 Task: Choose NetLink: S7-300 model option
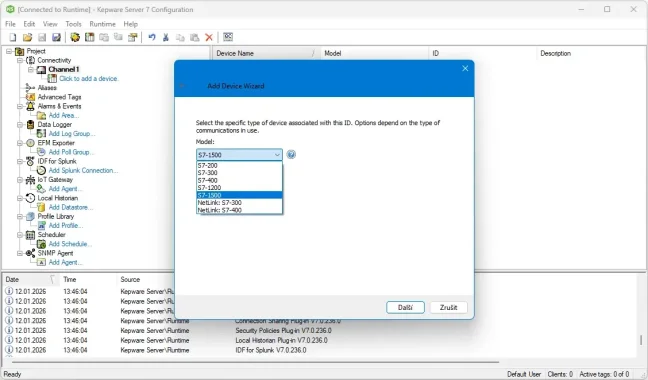pyautogui.click(x=239, y=202)
